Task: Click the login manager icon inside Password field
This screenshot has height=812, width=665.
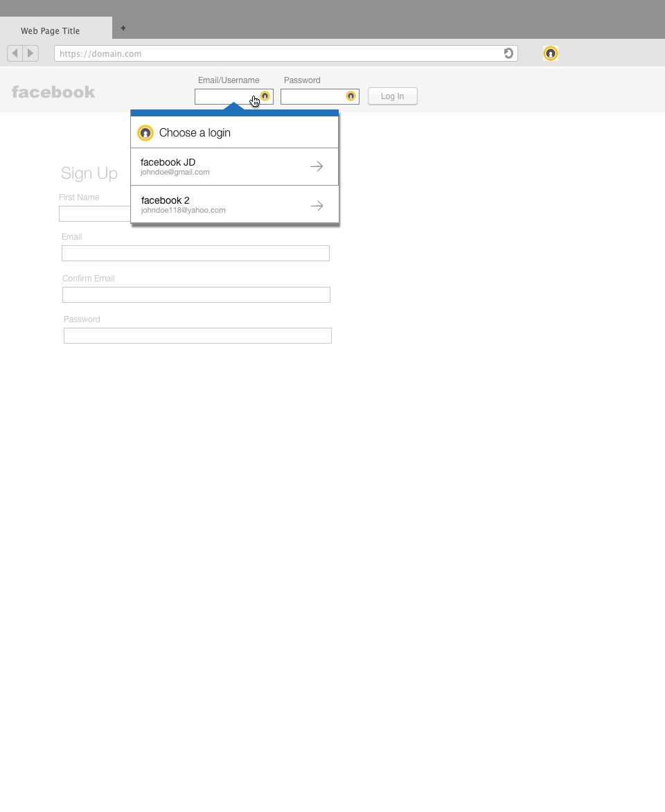Action: point(351,96)
